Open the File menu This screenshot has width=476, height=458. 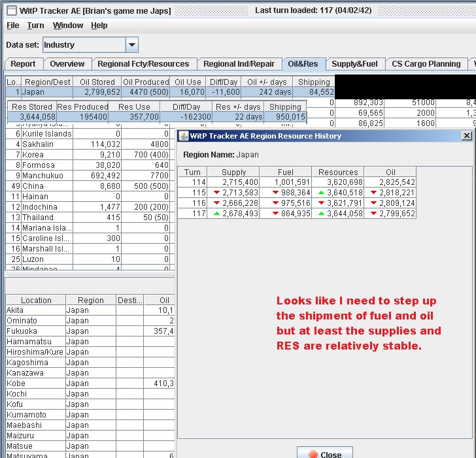(x=13, y=25)
